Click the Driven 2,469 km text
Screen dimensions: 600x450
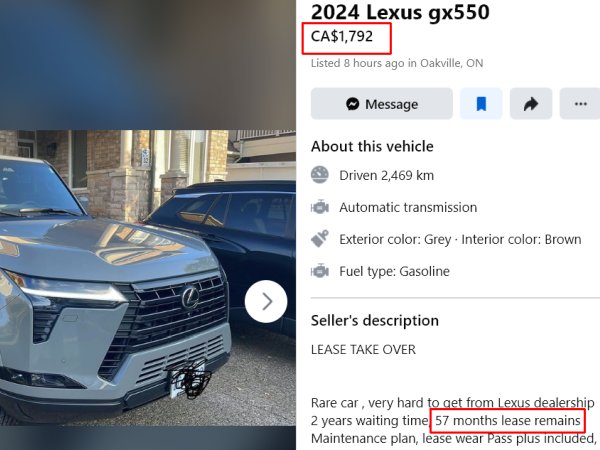[x=386, y=176]
